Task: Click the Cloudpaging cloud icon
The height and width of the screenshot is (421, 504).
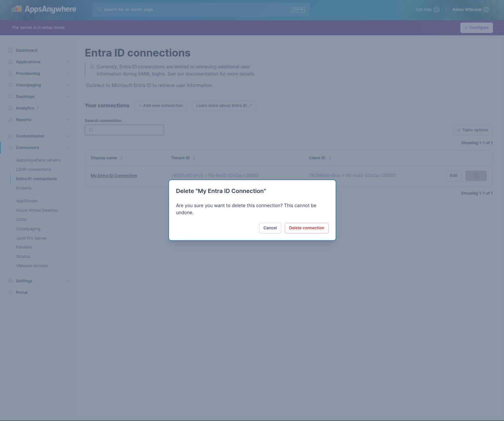Action: (10, 85)
